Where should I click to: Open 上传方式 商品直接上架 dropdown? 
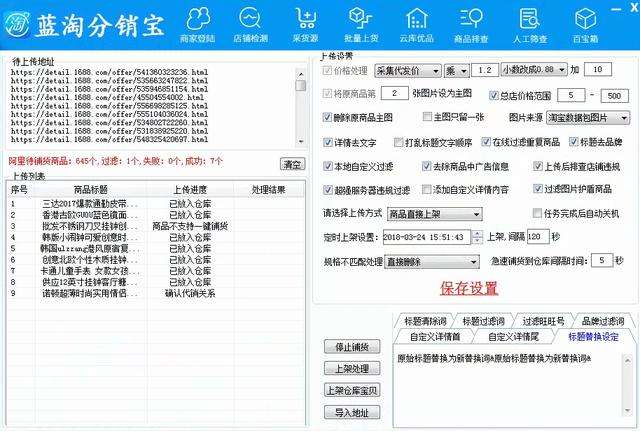434,214
